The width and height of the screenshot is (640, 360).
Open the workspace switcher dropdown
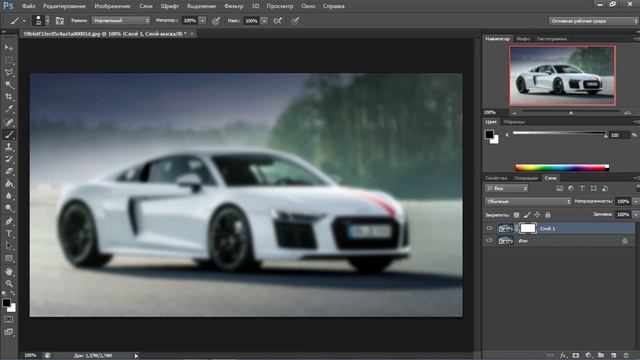(593, 21)
